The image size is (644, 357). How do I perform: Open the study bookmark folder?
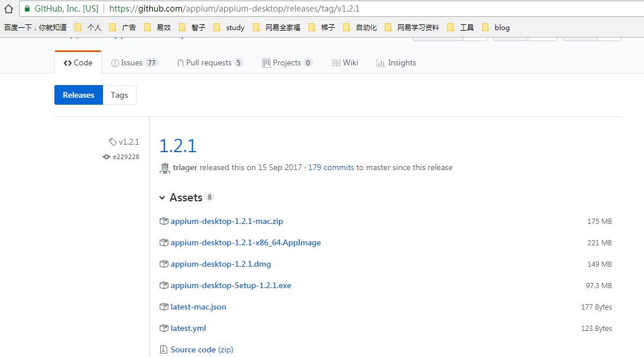coord(229,28)
